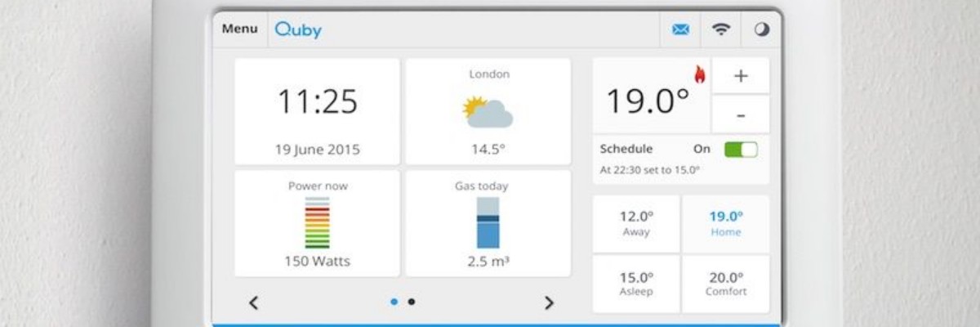Turn off the Schedule switch
This screenshot has width=980, height=327.
(740, 150)
